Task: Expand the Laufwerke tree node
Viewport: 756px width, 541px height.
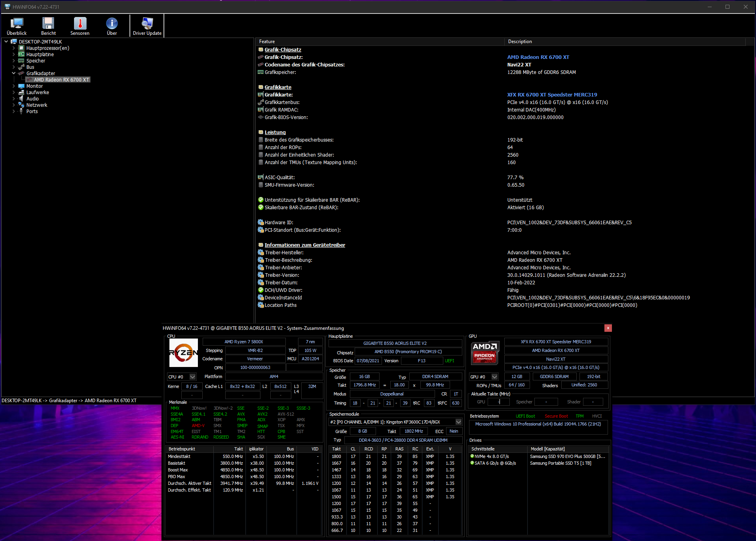Action: click(13, 92)
